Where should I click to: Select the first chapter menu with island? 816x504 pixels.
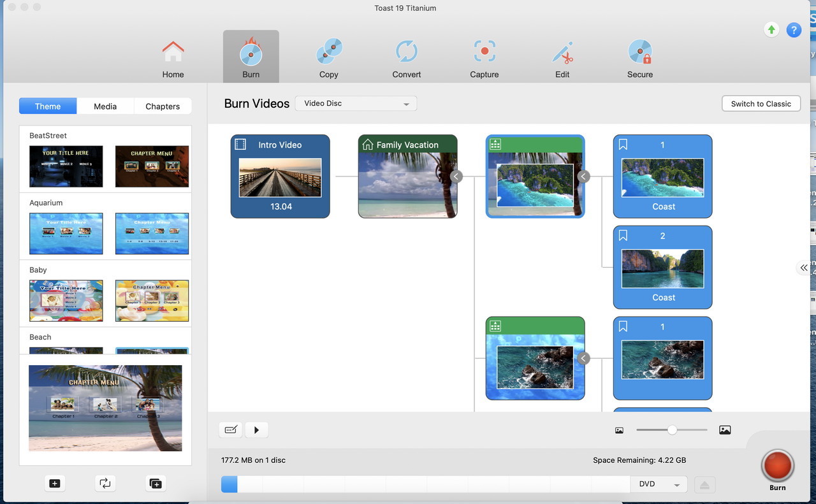pos(535,176)
